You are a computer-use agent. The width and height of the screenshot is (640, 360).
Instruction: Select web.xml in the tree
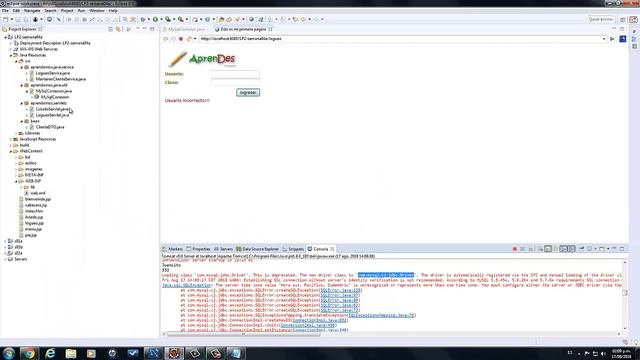[38, 193]
